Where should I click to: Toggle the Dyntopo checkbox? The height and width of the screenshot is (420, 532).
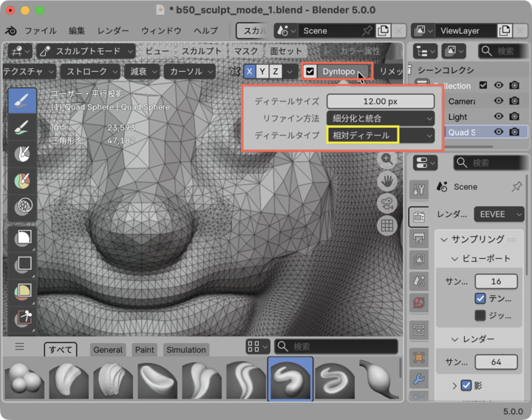click(x=311, y=71)
